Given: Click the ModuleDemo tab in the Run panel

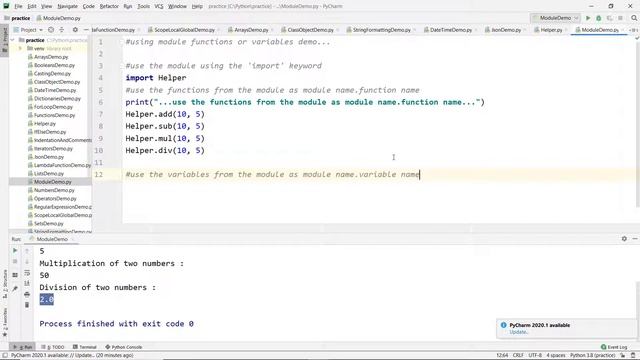Looking at the screenshot, I should tap(52, 239).
